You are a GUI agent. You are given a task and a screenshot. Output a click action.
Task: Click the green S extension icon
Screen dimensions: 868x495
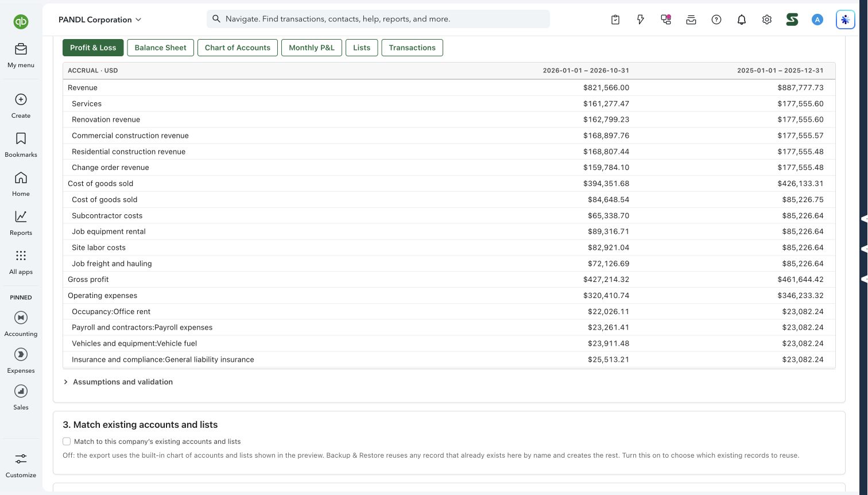(792, 20)
